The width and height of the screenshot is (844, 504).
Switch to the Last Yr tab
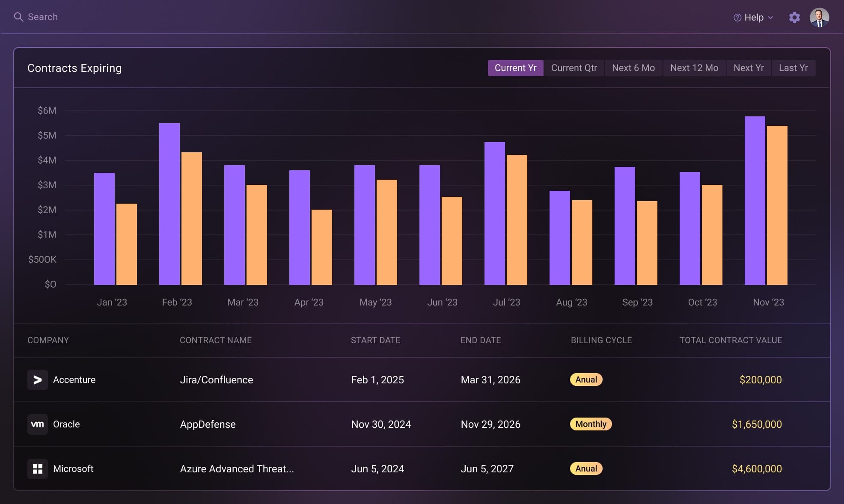(793, 68)
